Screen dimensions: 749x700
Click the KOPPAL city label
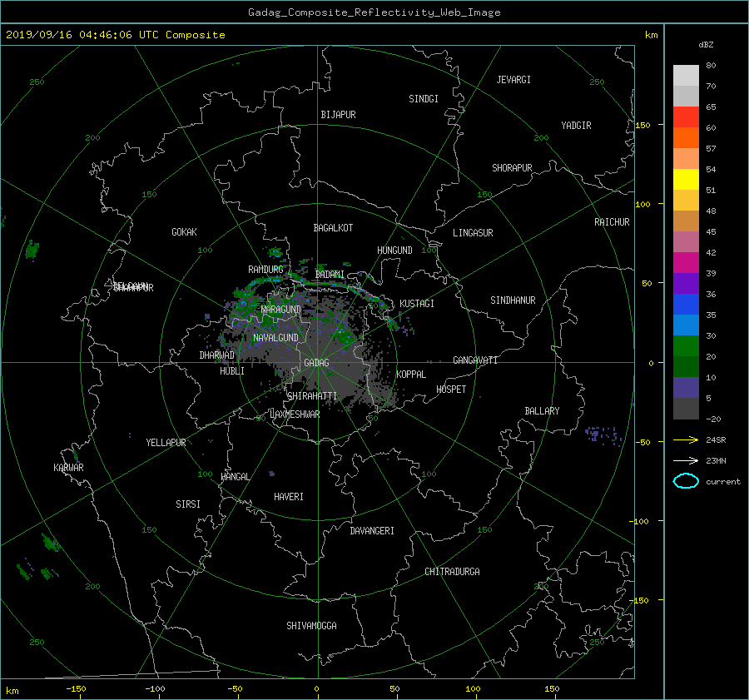pos(411,375)
